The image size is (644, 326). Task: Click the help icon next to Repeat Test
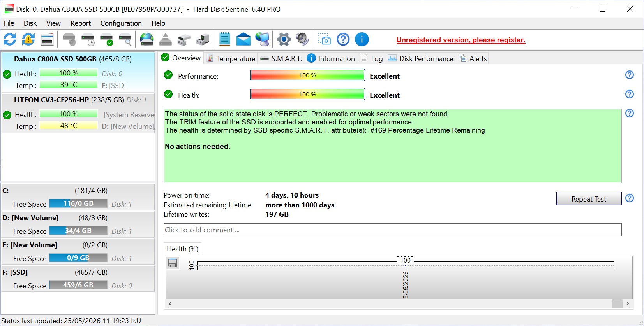point(630,198)
